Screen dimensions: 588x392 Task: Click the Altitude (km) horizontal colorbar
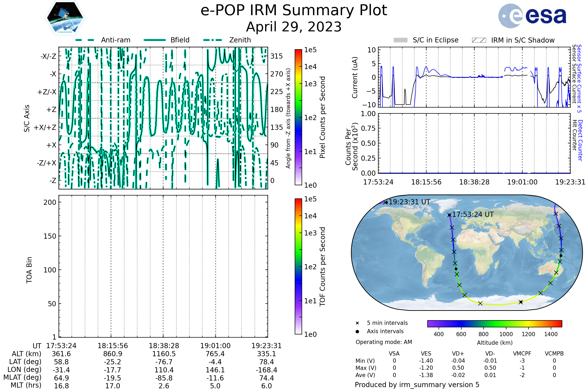(494, 323)
